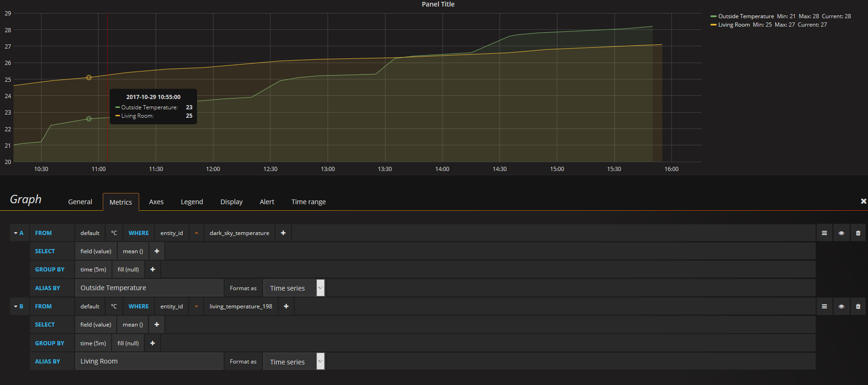Open Format as dropdown for query B
Screen dimensions: 868x385
(x=294, y=362)
